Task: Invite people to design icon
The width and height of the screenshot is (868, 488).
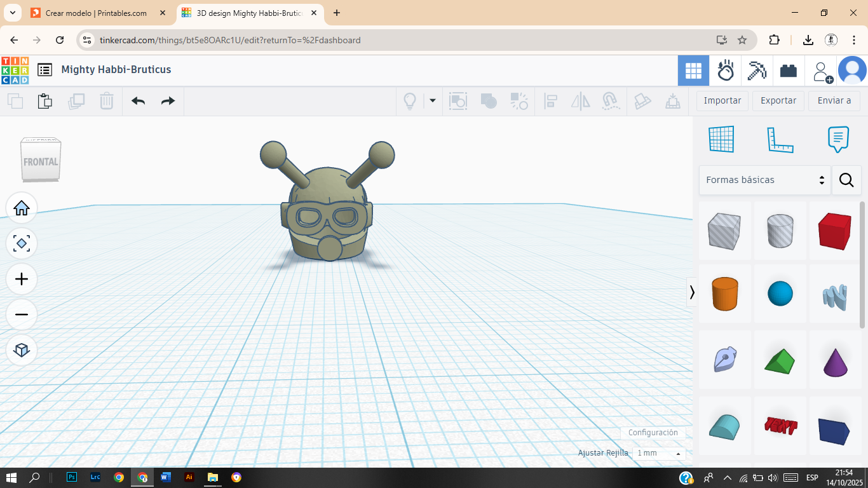Action: pos(822,71)
